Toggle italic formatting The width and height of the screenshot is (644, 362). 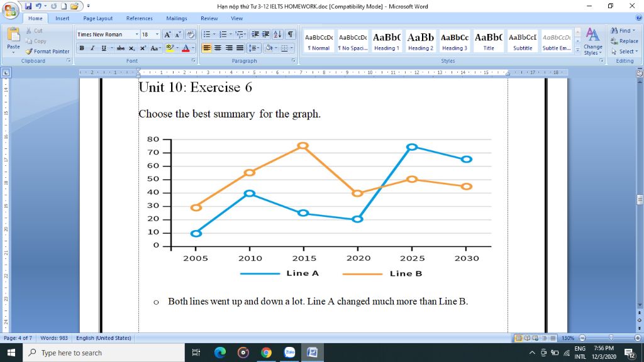[92, 48]
